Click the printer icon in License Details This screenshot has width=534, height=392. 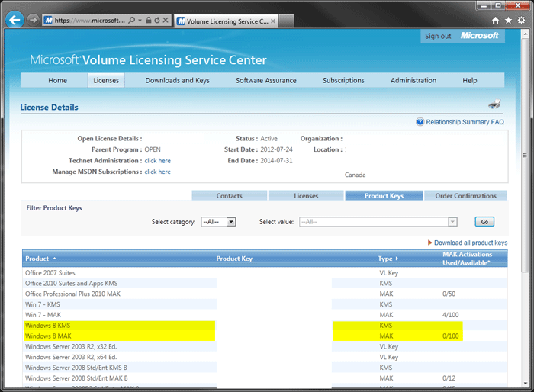click(x=494, y=105)
